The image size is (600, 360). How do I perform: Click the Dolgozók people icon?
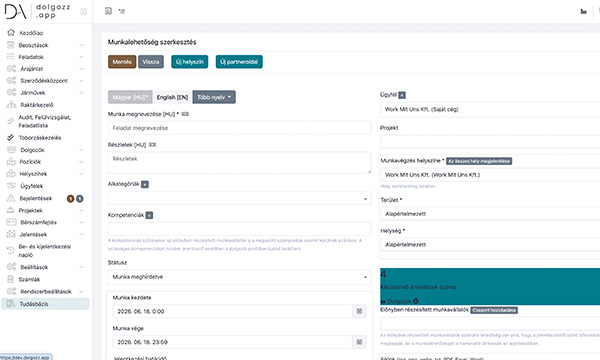pyautogui.click(x=11, y=150)
